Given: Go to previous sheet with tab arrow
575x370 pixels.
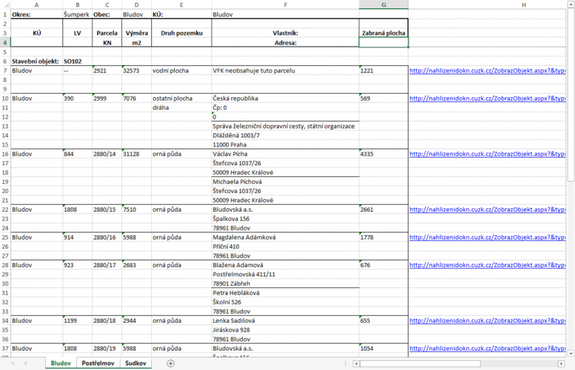Looking at the screenshot, I should pos(13,363).
